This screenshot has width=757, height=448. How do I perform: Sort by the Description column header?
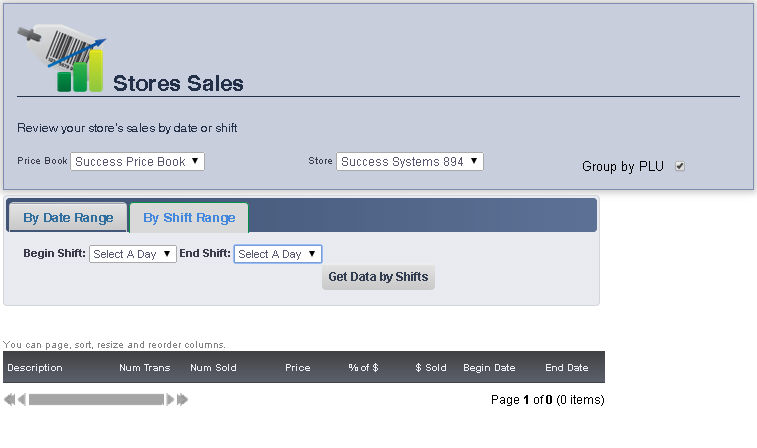coord(35,368)
